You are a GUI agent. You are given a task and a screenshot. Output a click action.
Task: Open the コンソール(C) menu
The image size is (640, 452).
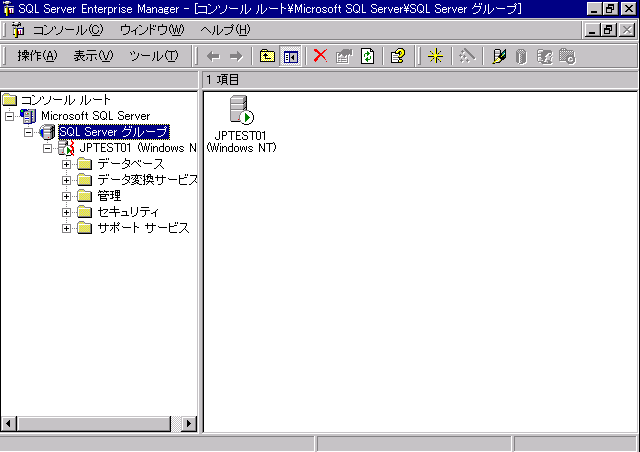pos(68,30)
